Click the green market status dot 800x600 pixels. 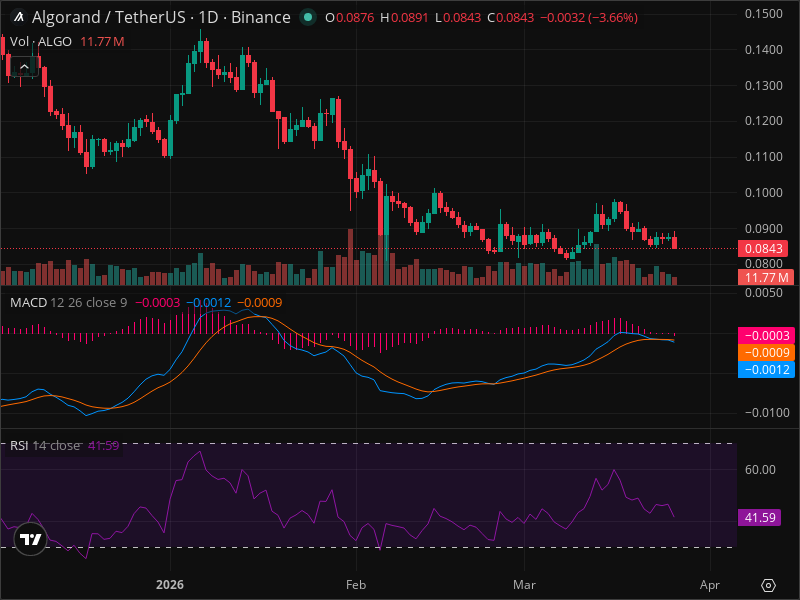tap(308, 17)
